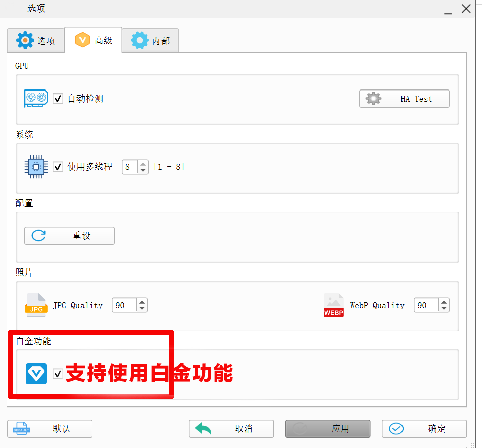Click the thread count input field
Screen dimensions: 482x448
coord(130,167)
